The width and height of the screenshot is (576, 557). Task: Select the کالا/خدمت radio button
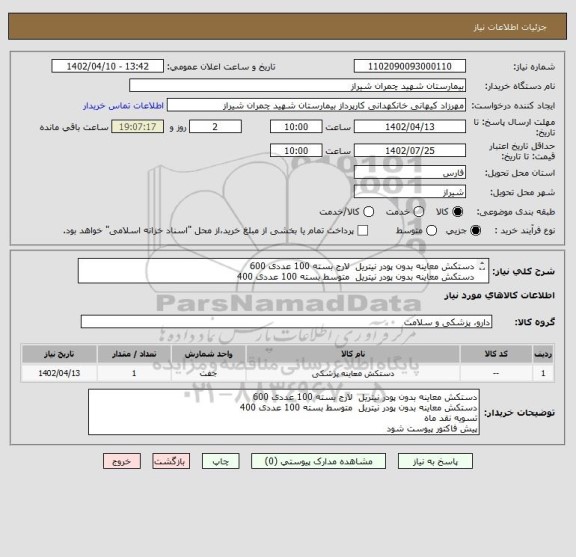(368, 212)
